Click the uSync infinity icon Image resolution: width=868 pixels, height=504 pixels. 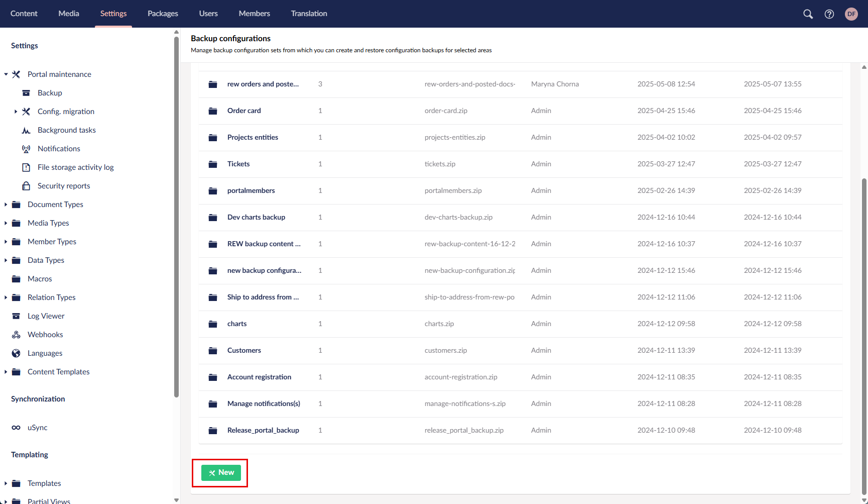tap(16, 428)
